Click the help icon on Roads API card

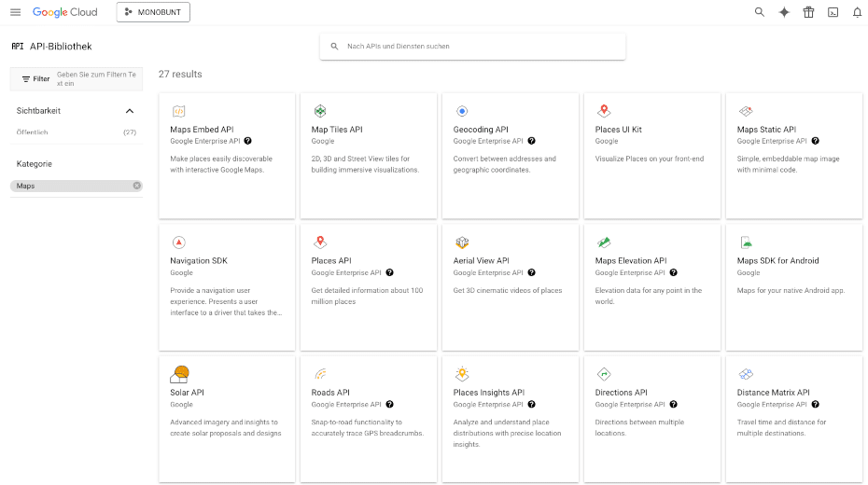click(x=390, y=404)
